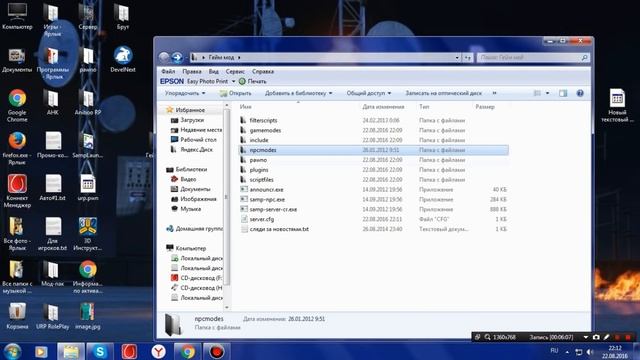This screenshot has height=360, width=640.
Task: Open Загрузки in the navigation pane
Action: click(x=192, y=120)
